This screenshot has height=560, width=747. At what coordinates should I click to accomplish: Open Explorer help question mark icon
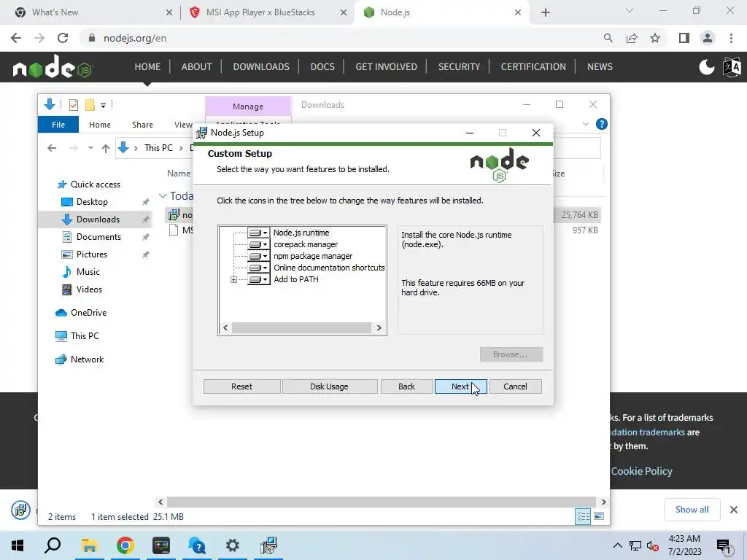pos(602,124)
